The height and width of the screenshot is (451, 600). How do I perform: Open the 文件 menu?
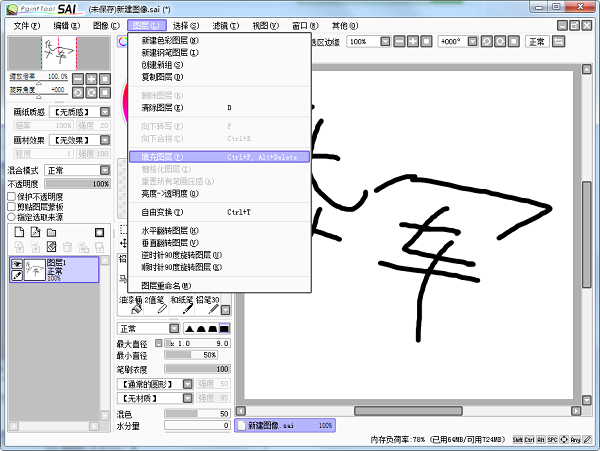pyautogui.click(x=26, y=26)
